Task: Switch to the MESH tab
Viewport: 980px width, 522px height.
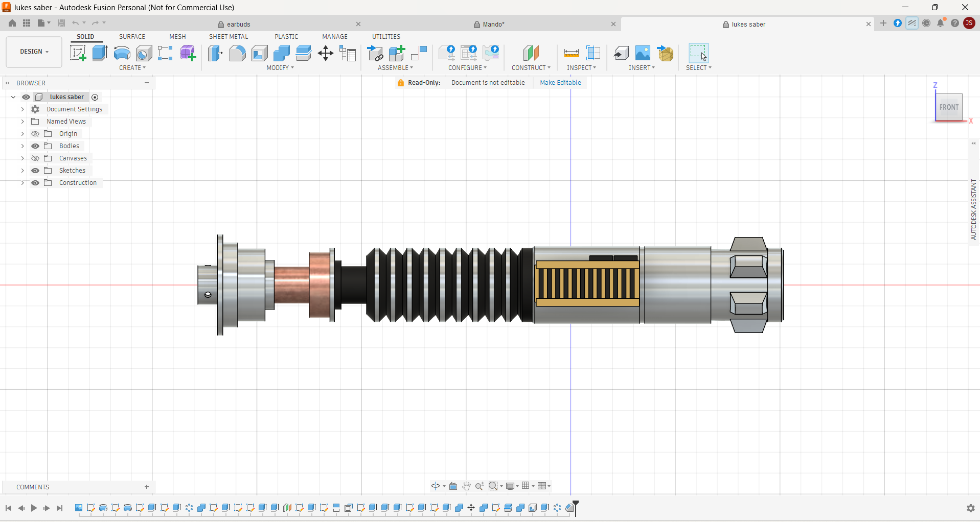Action: [177, 37]
